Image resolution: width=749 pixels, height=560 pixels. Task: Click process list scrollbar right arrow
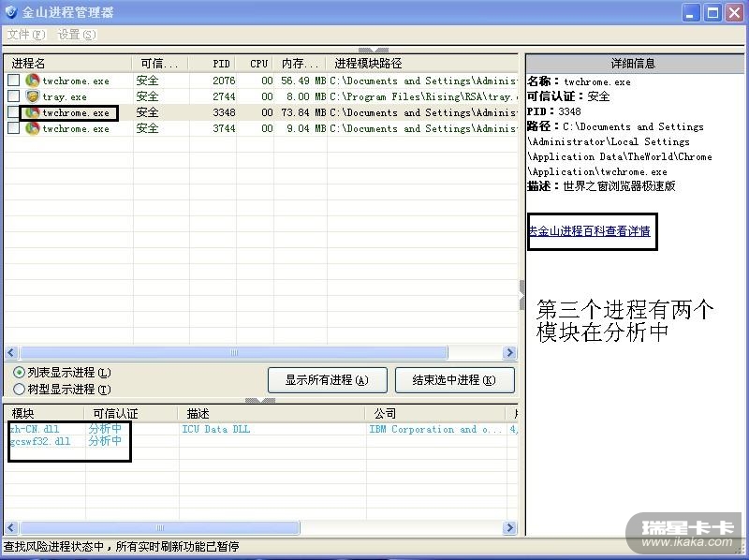509,353
